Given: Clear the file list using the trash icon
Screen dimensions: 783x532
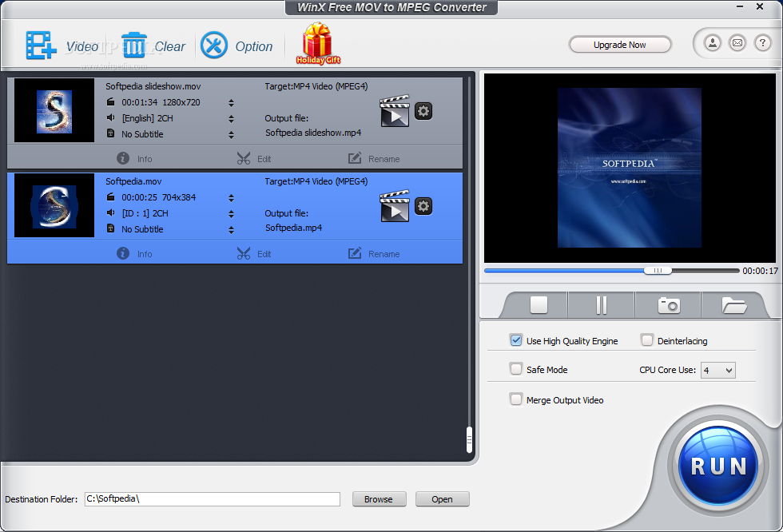Looking at the screenshot, I should (134, 46).
